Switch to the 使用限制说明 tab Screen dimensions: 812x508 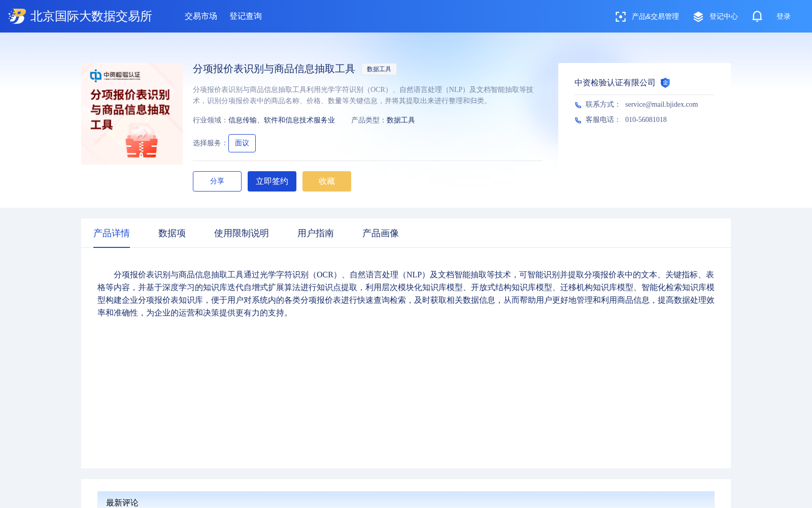[x=242, y=233]
